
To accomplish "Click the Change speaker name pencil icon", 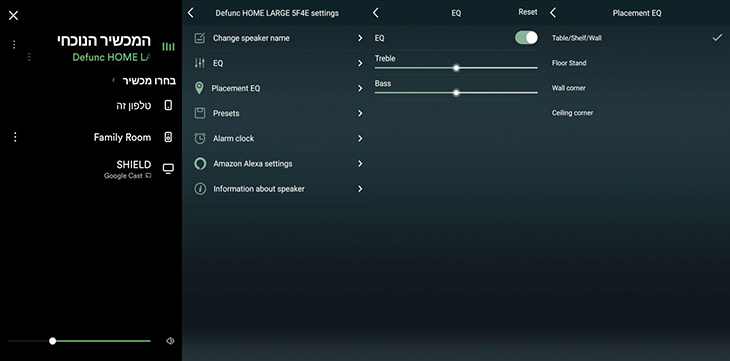I will pos(199,38).
